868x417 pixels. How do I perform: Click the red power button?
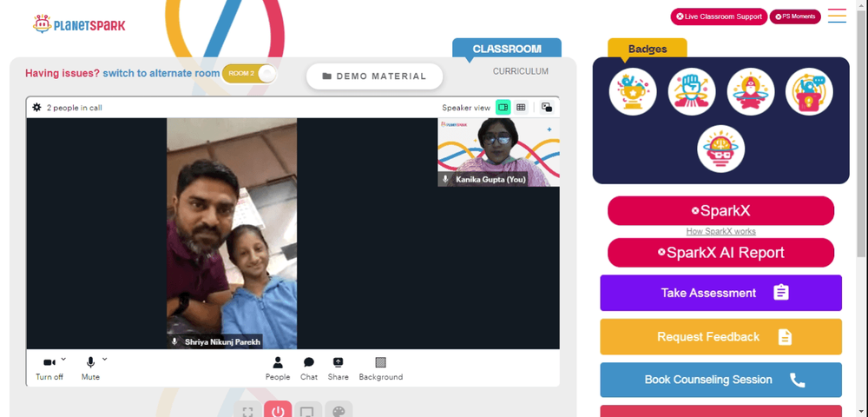[278, 410]
